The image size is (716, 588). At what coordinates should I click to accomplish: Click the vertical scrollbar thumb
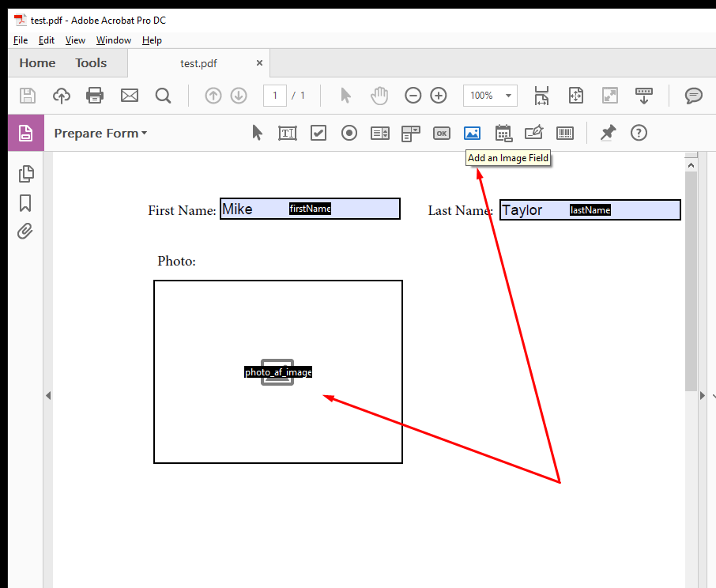pos(691,281)
